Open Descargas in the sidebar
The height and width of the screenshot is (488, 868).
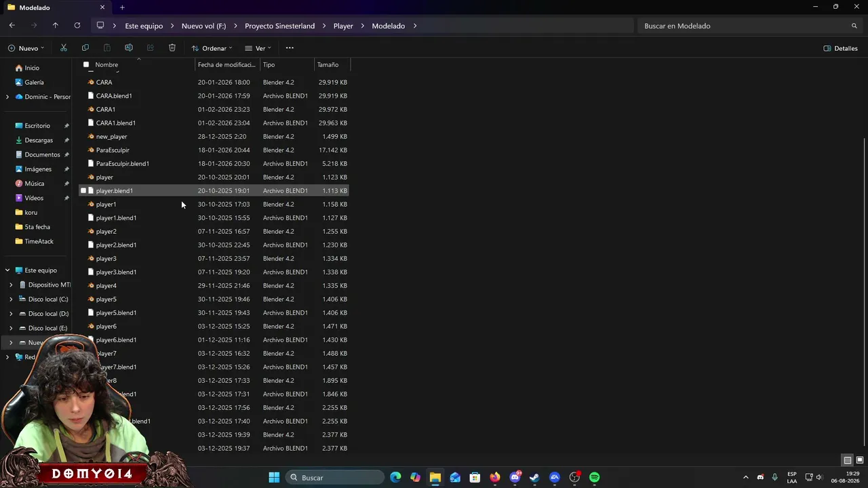click(38, 140)
